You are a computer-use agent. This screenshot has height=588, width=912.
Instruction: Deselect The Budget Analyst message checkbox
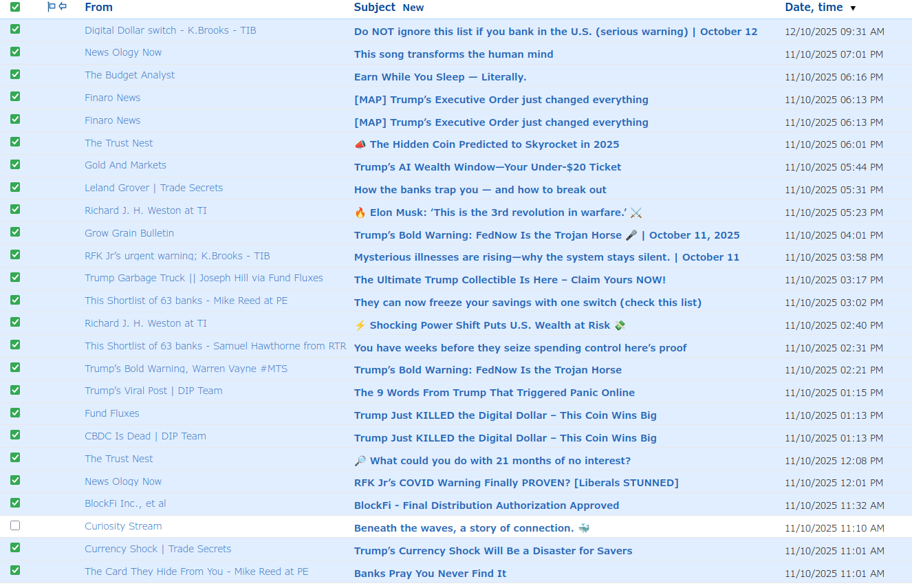pyautogui.click(x=15, y=75)
